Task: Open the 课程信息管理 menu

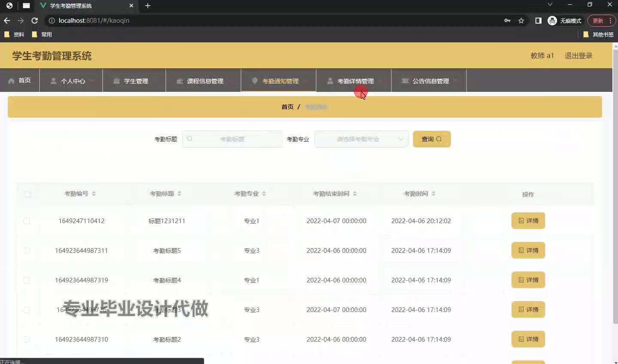Action: coord(203,81)
